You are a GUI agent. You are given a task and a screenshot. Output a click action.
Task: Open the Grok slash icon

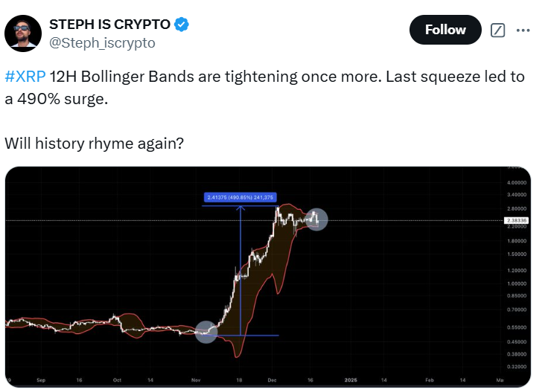click(x=498, y=30)
